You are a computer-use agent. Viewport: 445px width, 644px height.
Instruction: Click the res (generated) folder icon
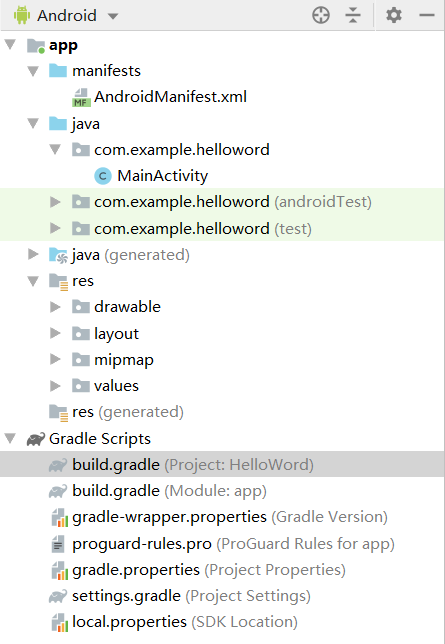58,413
